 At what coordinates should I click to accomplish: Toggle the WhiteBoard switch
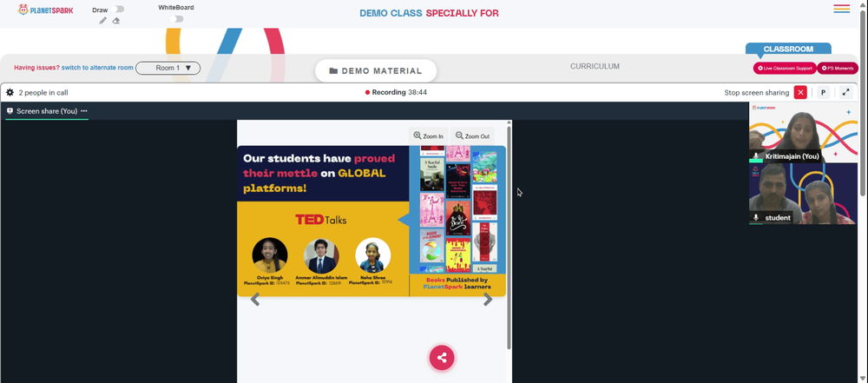click(x=176, y=19)
